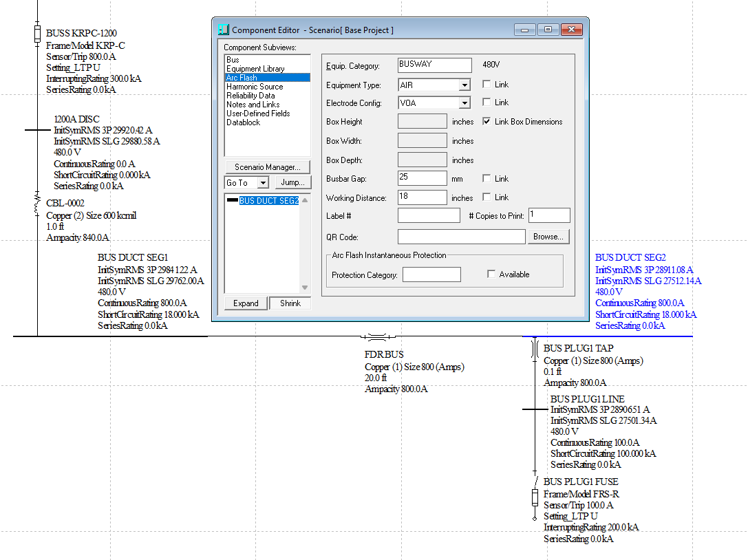Viewport: 748px width, 560px height.
Task: Enable Link checkbox beside Equipment Type
Action: coord(487,85)
